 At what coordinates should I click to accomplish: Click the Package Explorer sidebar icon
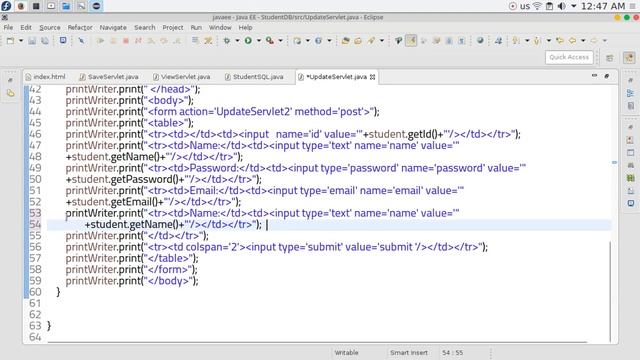[x=11, y=93]
